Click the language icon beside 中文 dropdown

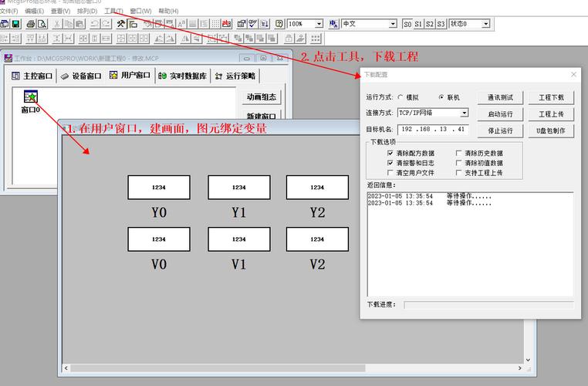point(335,24)
